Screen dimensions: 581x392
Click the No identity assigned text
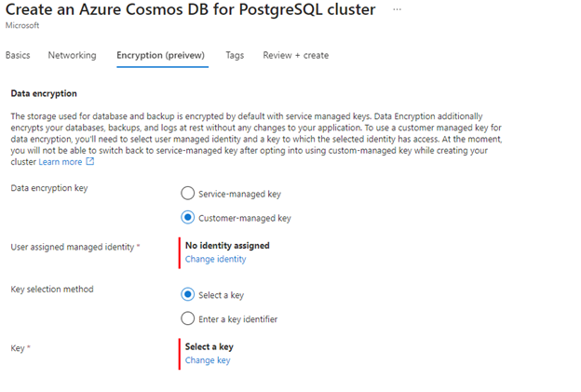[x=227, y=245]
